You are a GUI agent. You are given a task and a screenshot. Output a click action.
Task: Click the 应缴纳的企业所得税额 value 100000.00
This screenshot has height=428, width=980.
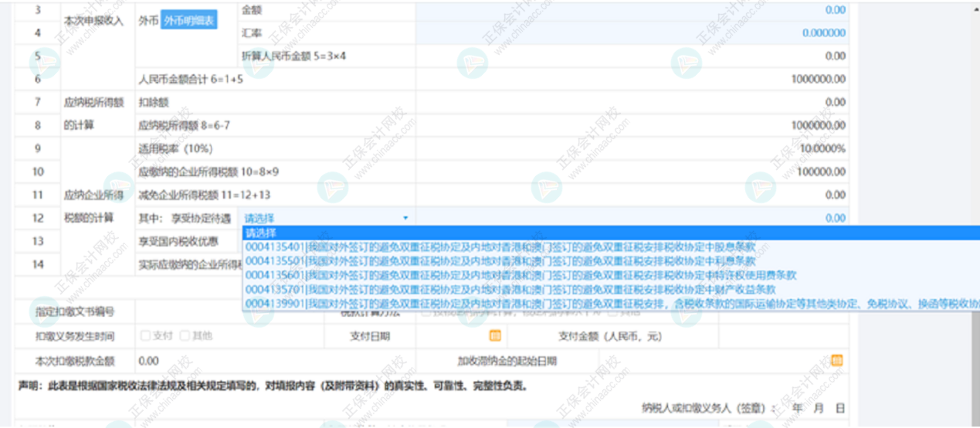tap(822, 172)
